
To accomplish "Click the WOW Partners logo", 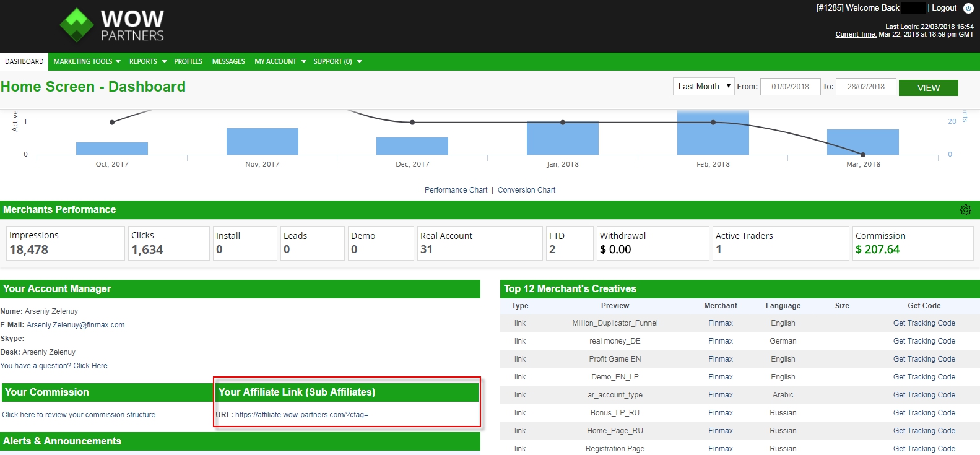I will pyautogui.click(x=112, y=25).
